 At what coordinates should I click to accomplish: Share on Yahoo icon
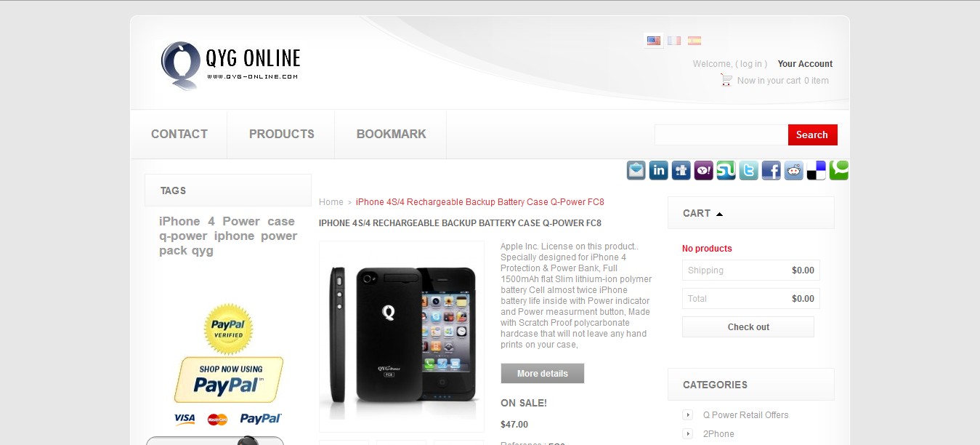tap(704, 170)
